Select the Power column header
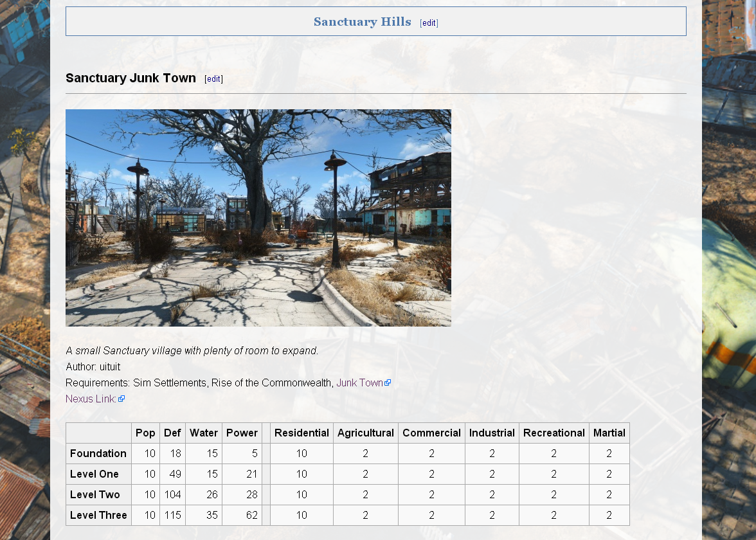Viewport: 756px width, 540px height. click(x=242, y=433)
